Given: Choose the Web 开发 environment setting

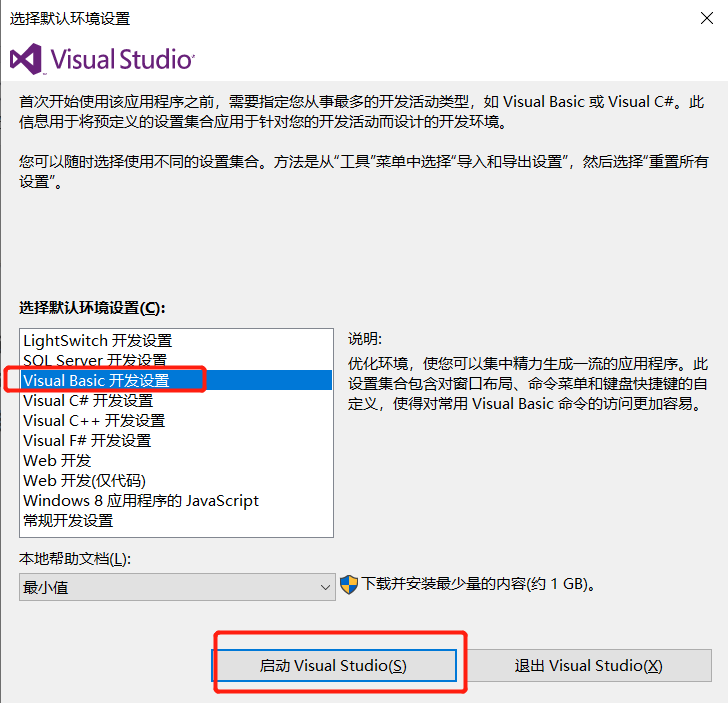Looking at the screenshot, I should click(x=176, y=460).
